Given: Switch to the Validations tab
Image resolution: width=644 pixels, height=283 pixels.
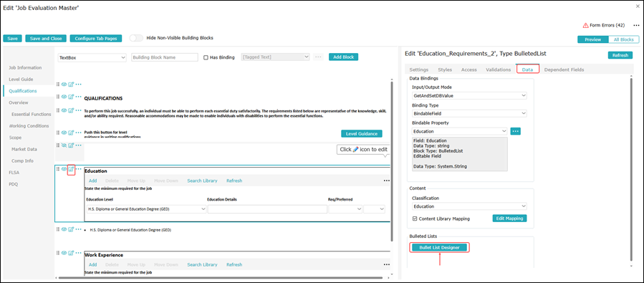Looking at the screenshot, I should 498,69.
